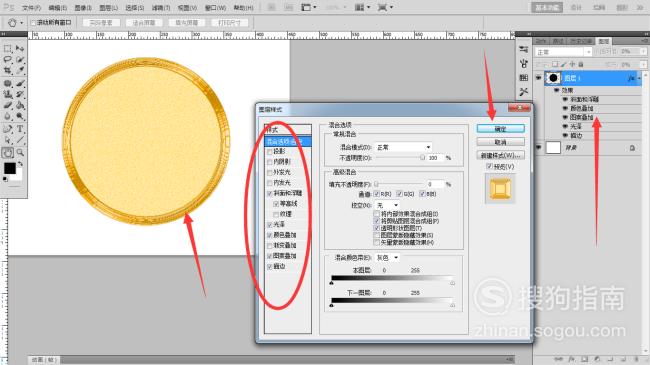
Task: Open the tools crossed-wrench dock icon
Action: [524, 92]
